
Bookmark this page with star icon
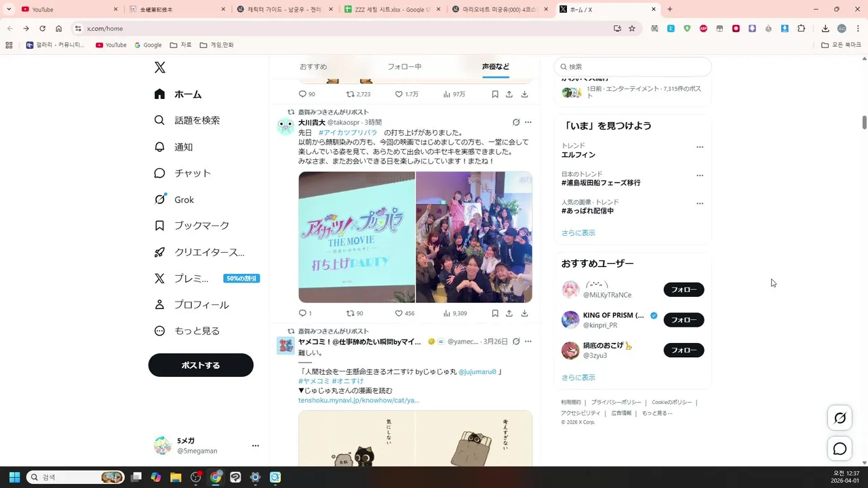[632, 28]
